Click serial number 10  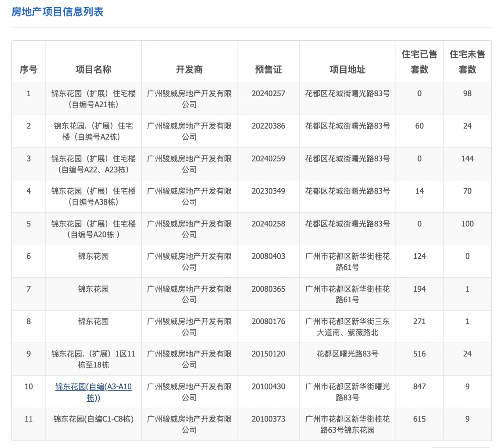pyautogui.click(x=28, y=387)
